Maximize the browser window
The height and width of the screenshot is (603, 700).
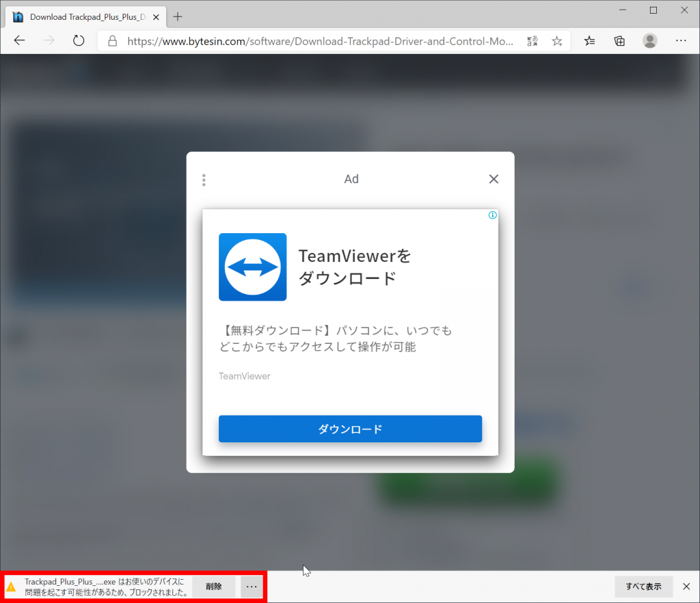tap(653, 10)
